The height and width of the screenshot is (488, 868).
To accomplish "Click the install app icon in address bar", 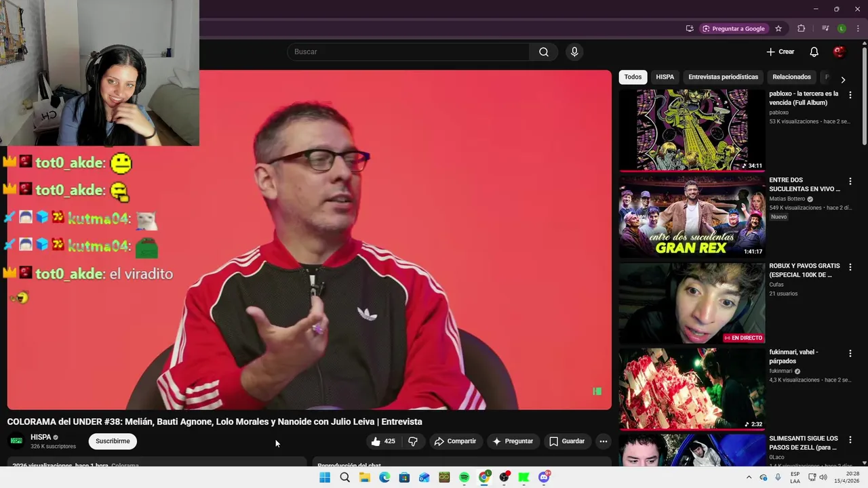I will coord(690,28).
